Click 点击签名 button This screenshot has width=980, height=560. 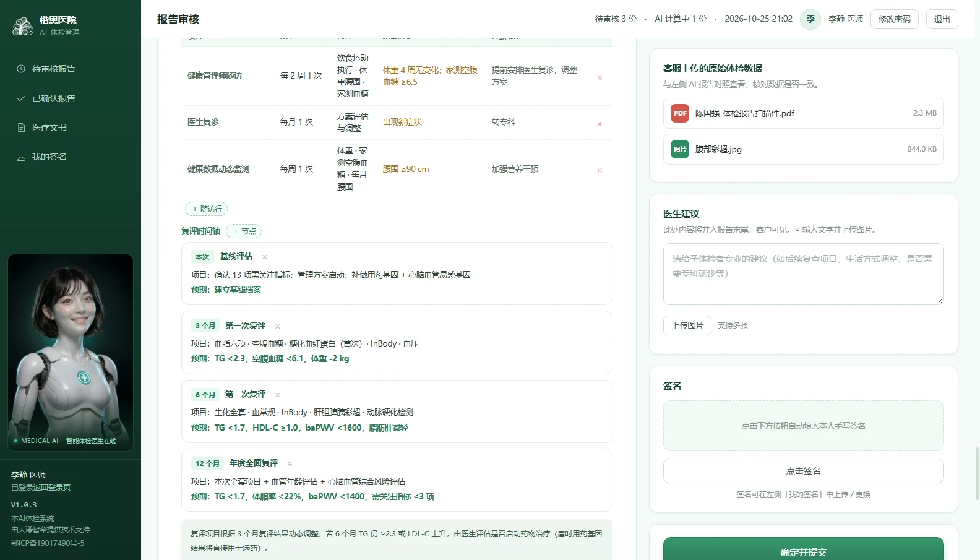coord(804,471)
